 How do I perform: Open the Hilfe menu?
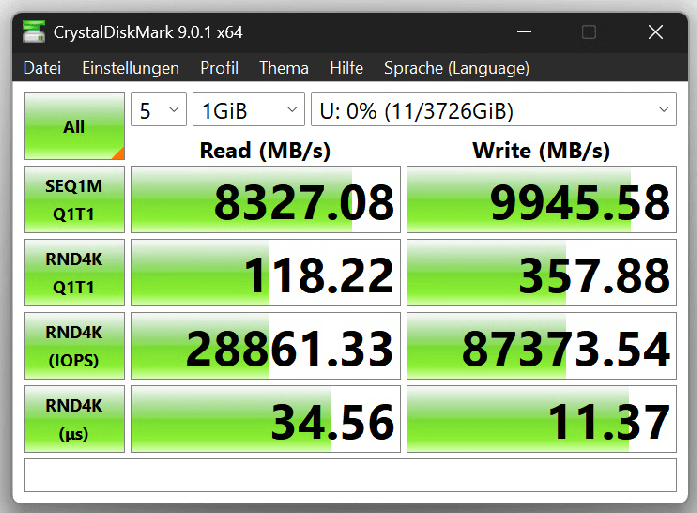[x=346, y=68]
